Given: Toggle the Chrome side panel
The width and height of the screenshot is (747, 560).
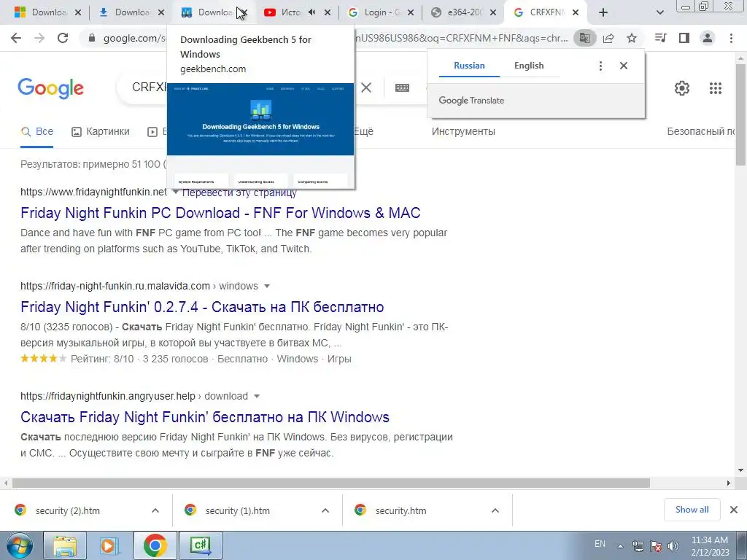Looking at the screenshot, I should tap(684, 38).
